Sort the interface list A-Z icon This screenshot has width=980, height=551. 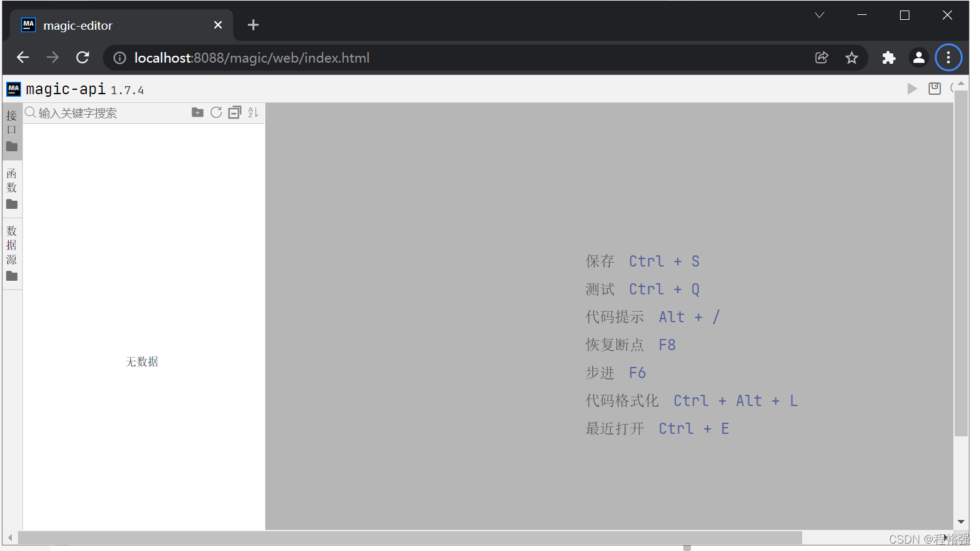[x=253, y=112]
